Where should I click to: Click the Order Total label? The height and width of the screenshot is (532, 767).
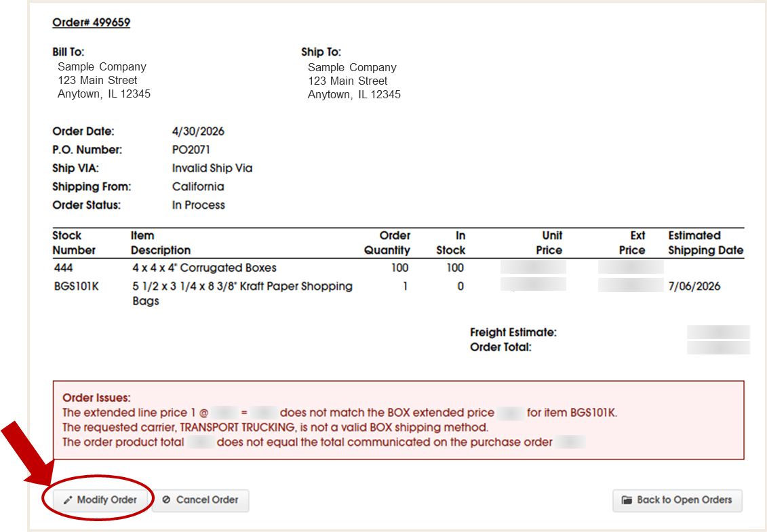click(x=500, y=347)
